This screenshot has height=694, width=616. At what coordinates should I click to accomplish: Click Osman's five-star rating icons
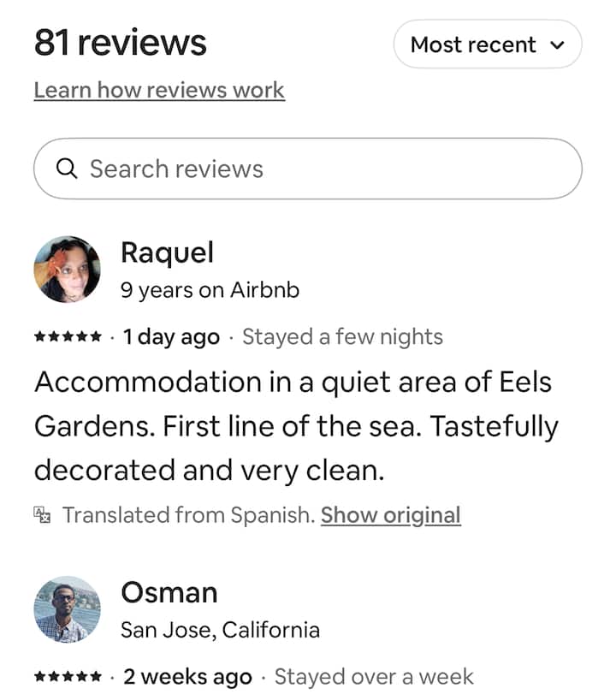68,677
